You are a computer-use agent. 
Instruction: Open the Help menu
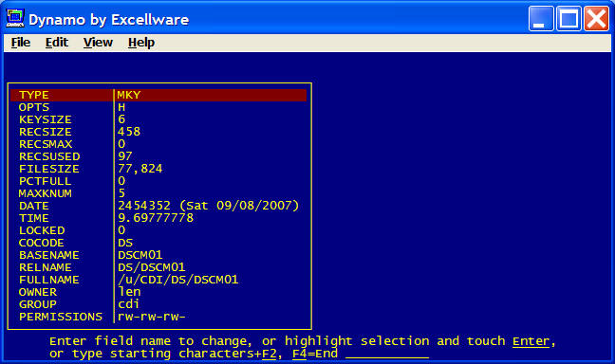pos(141,43)
